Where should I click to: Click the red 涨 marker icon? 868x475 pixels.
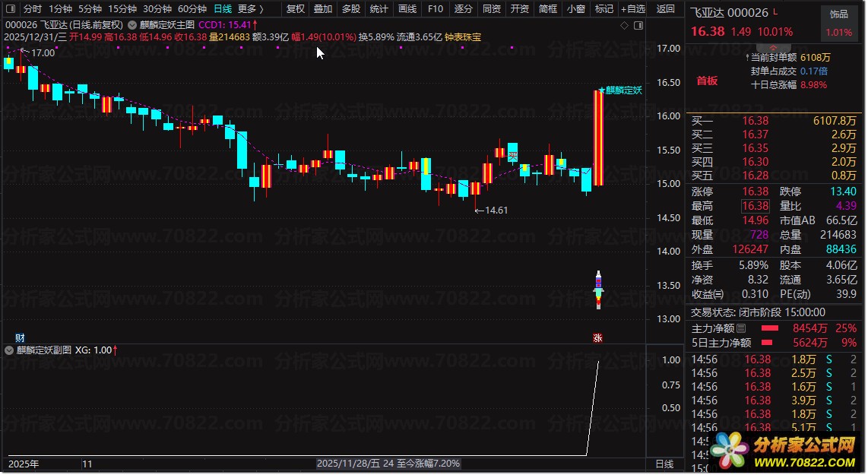598,337
